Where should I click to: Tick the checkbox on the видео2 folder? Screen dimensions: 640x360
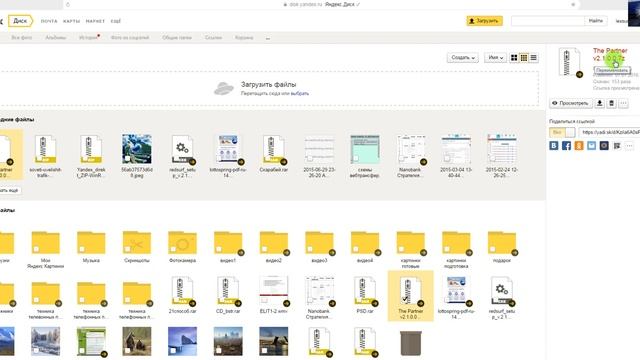coord(264,249)
